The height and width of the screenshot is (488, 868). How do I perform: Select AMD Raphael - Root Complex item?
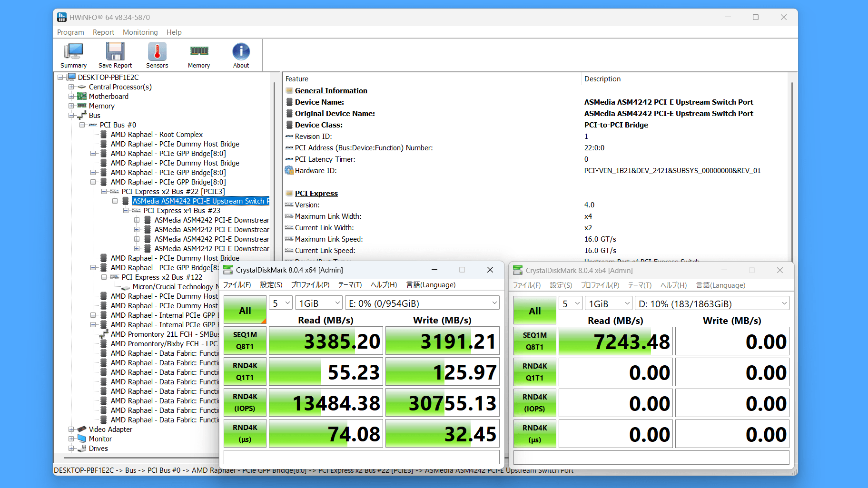pos(157,134)
